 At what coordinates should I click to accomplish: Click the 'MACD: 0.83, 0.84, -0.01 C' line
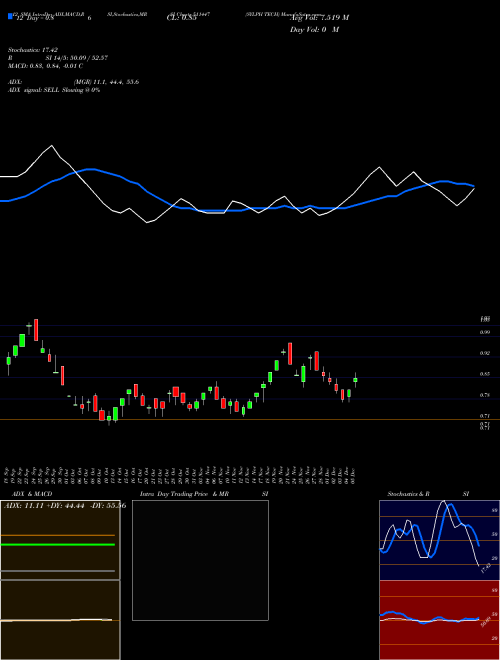(45, 66)
